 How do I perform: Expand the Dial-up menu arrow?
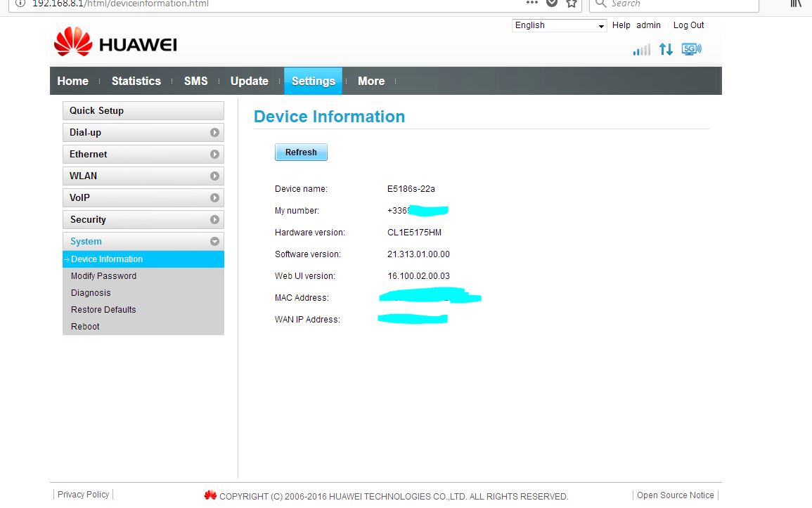214,132
